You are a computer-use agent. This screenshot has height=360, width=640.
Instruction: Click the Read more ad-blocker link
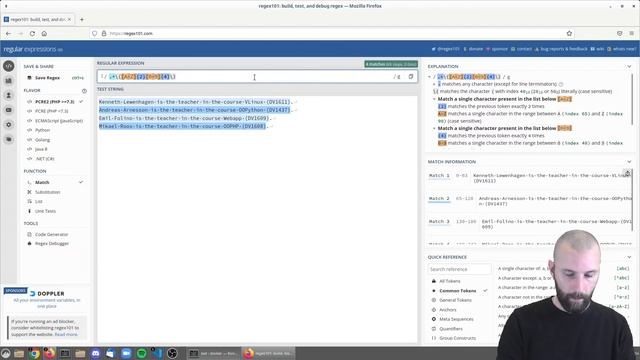click(66, 334)
